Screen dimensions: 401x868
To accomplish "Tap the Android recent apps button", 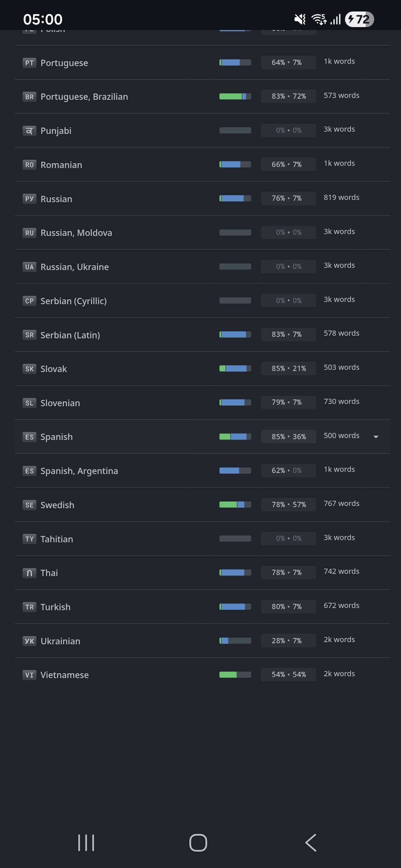I will [86, 843].
